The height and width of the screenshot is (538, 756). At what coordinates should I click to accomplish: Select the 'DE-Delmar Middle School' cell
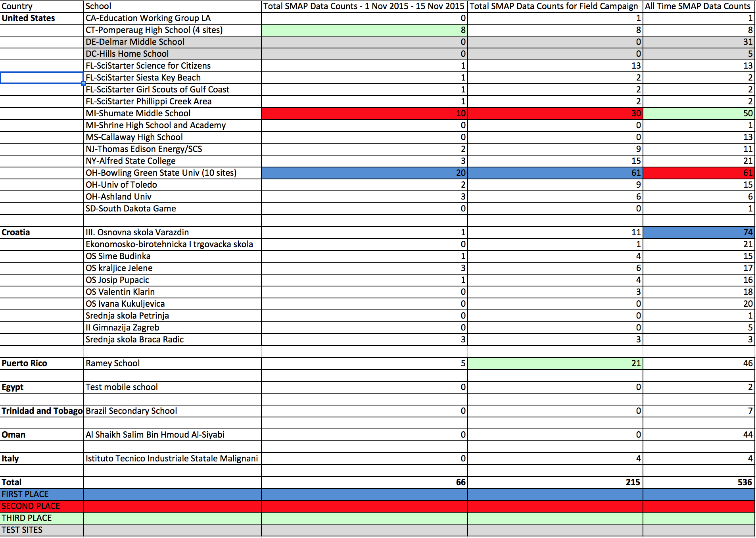pyautogui.click(x=173, y=42)
